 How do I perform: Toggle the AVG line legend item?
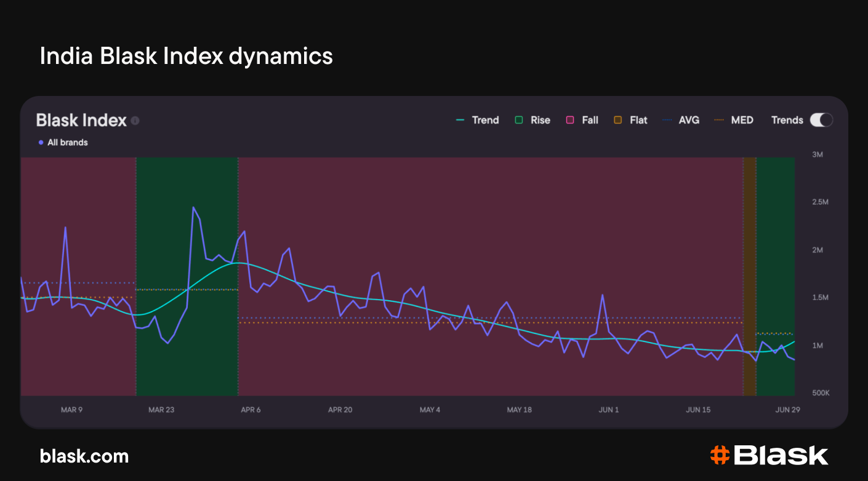tap(681, 120)
